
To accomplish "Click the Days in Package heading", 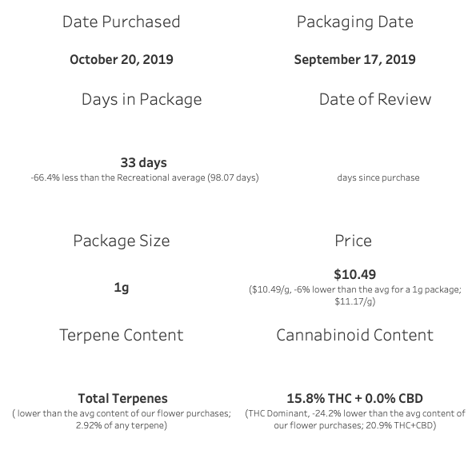I will [142, 99].
